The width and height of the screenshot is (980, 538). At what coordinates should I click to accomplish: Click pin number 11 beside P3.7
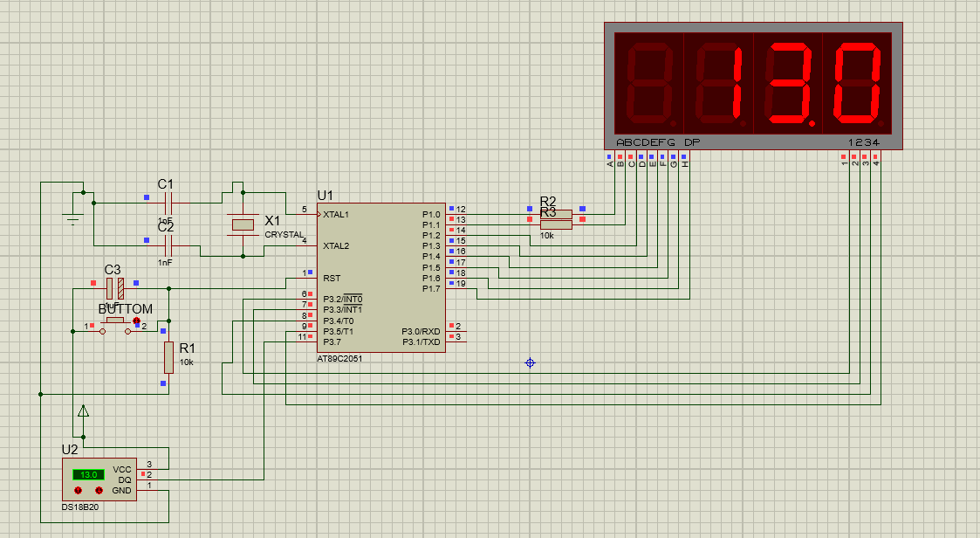(x=303, y=336)
